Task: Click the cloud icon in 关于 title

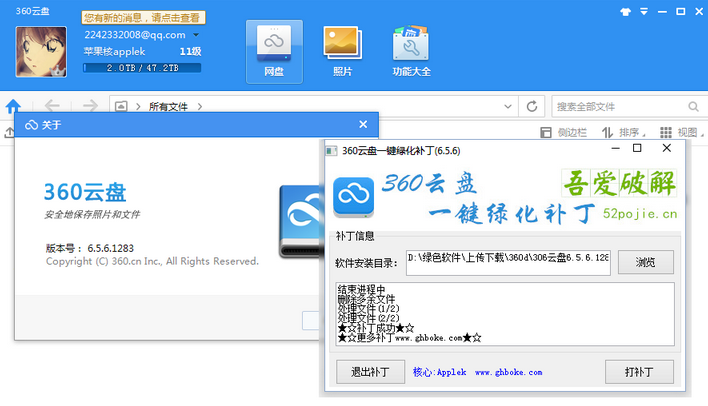Action: coord(31,125)
